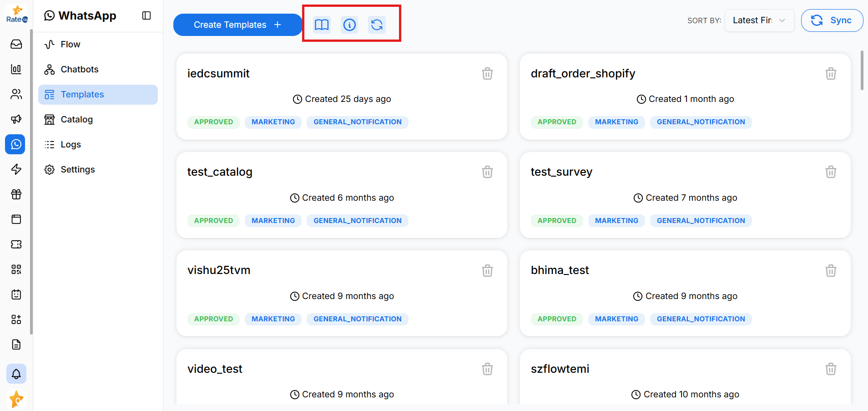
Task: Click the refresh icon next to the info icon
Action: tap(377, 25)
